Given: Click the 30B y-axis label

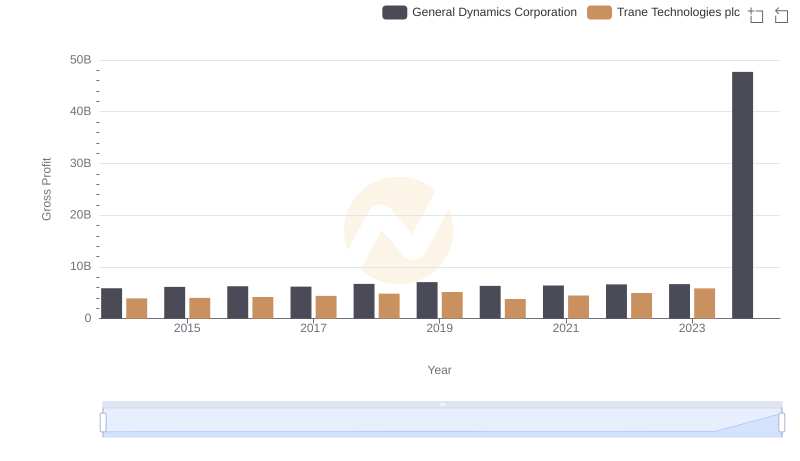Looking at the screenshot, I should tap(81, 163).
